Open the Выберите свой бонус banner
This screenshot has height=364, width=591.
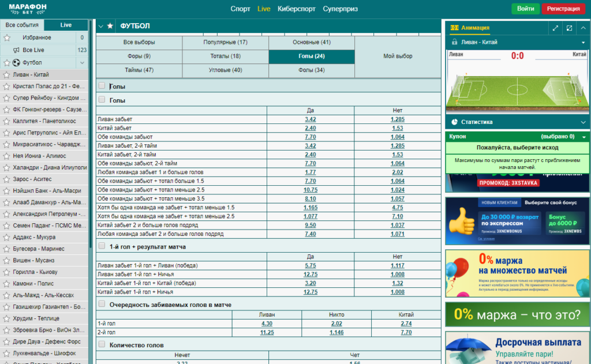point(517,221)
